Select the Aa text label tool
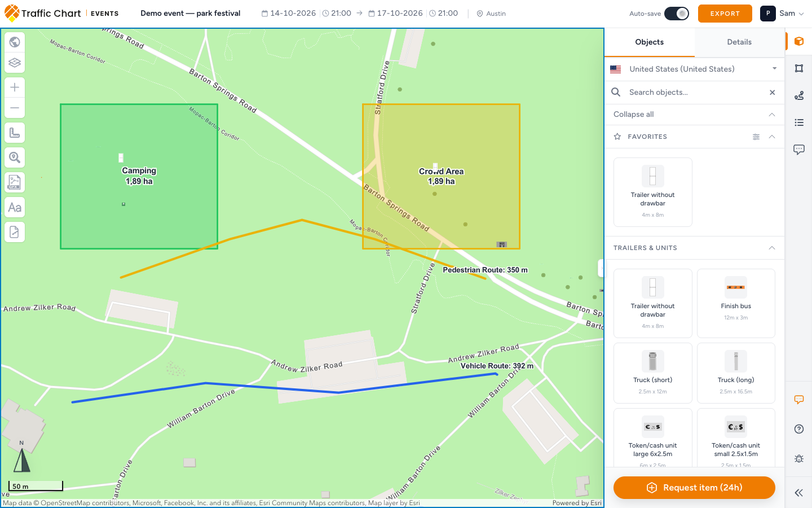 tap(15, 207)
